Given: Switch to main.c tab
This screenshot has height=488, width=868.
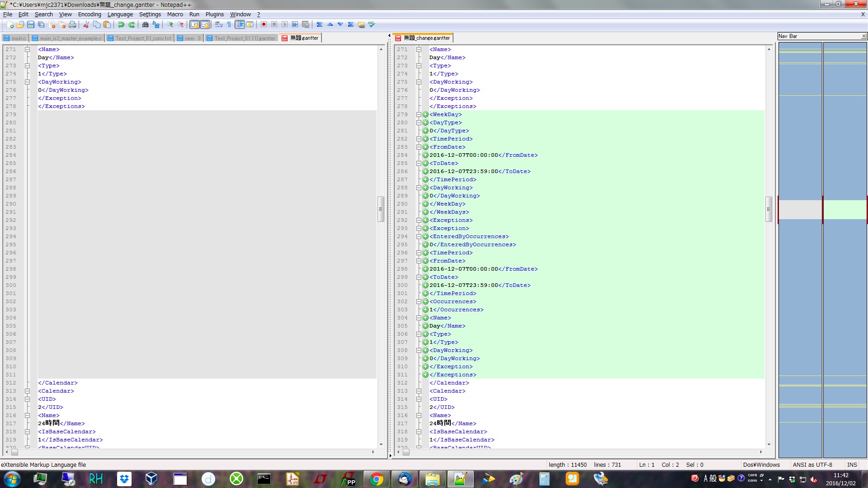Looking at the screenshot, I should tap(15, 38).
